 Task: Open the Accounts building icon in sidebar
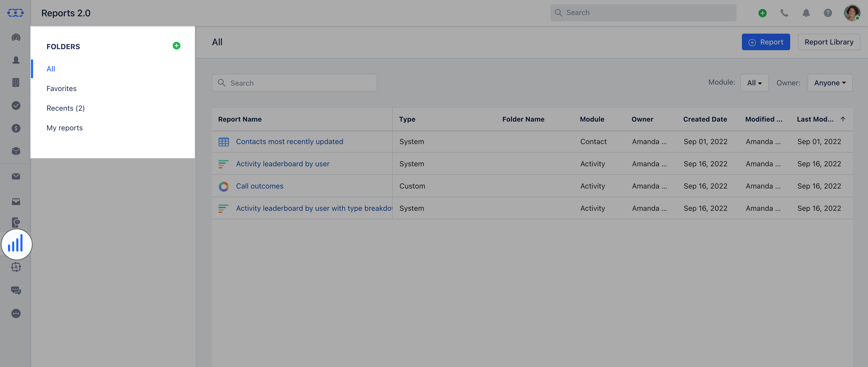pyautogui.click(x=16, y=83)
